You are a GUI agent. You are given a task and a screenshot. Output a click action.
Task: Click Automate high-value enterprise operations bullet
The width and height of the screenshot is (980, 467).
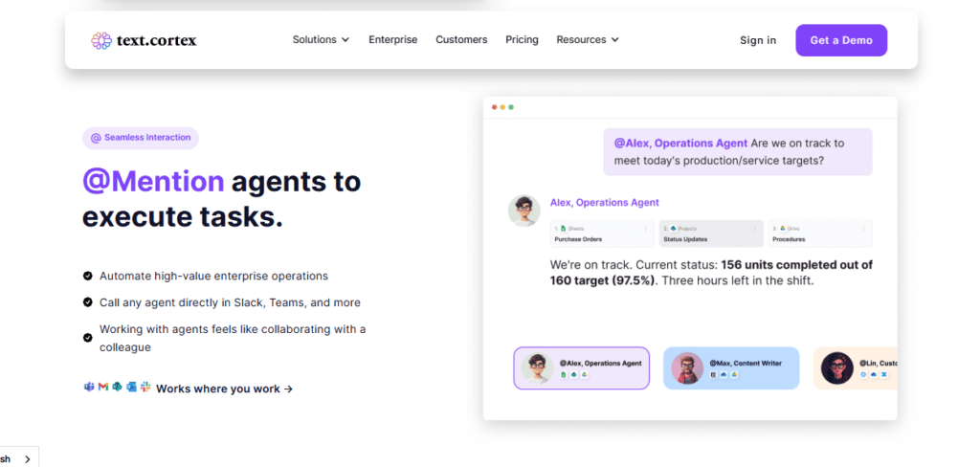[x=213, y=276]
